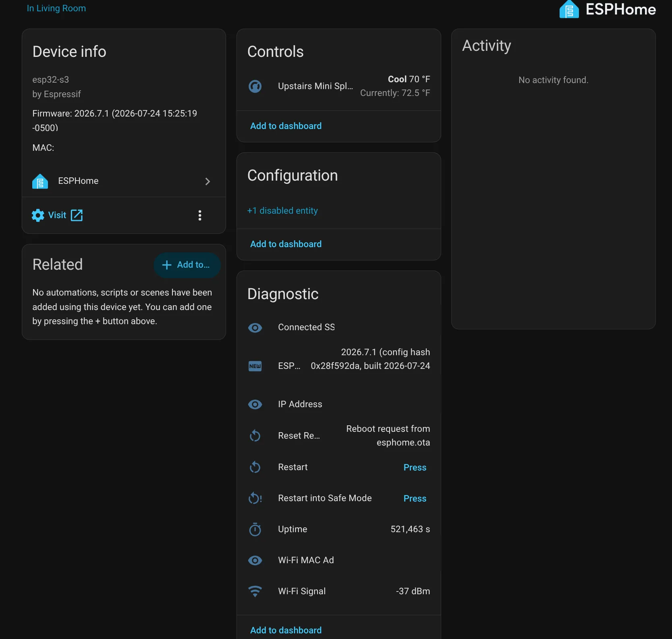The width and height of the screenshot is (672, 639).
Task: Open the Wi-Fi Signal entity label
Action: (302, 591)
